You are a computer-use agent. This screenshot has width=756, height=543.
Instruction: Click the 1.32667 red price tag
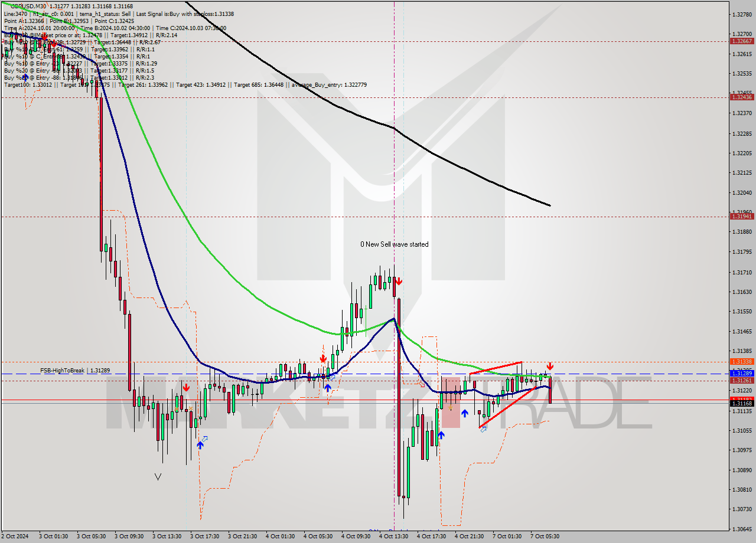(742, 41)
